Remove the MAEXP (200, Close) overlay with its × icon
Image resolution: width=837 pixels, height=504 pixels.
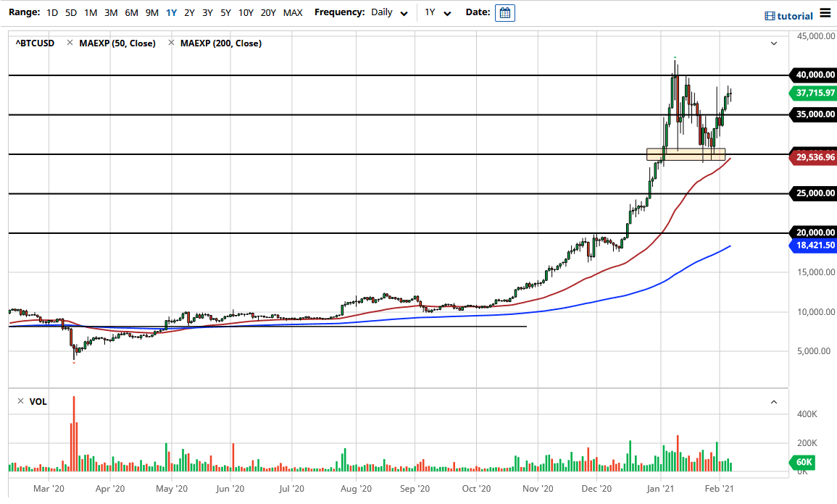(x=172, y=43)
